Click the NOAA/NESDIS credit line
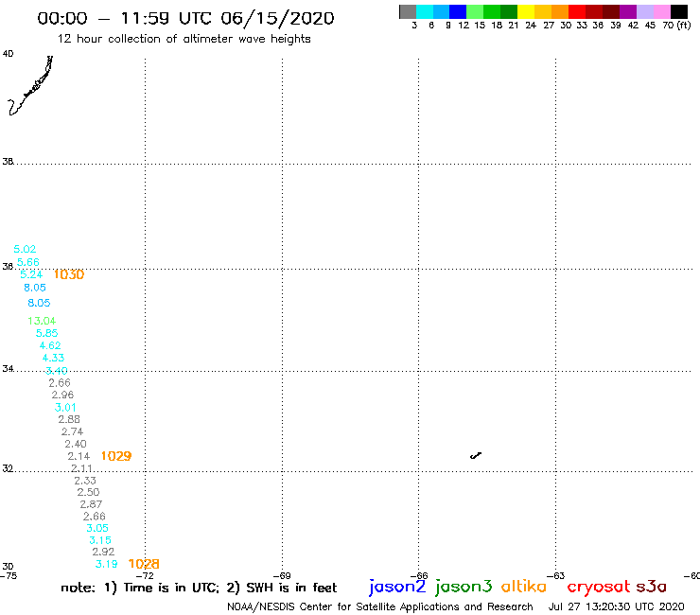 click(x=380, y=607)
